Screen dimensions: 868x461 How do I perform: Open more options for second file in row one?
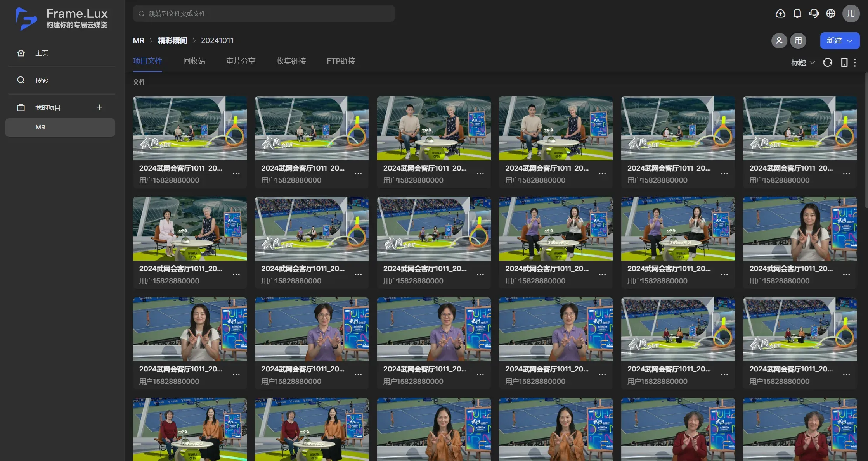click(x=358, y=174)
